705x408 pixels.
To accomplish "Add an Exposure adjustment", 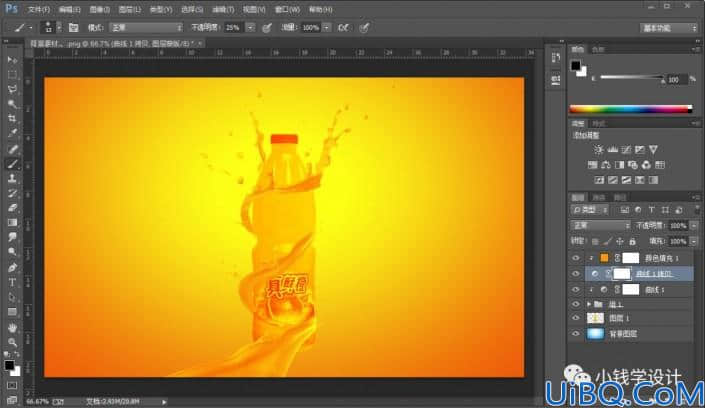I will pos(639,149).
